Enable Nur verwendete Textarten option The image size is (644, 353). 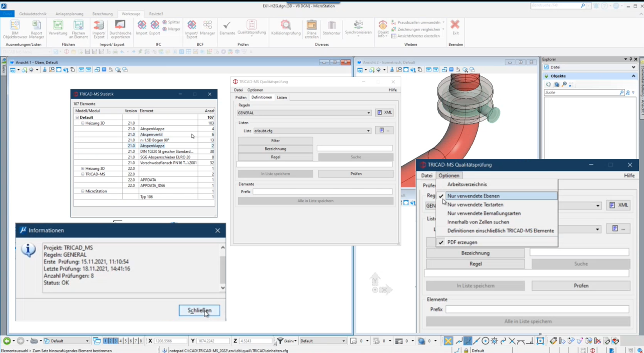497,205
